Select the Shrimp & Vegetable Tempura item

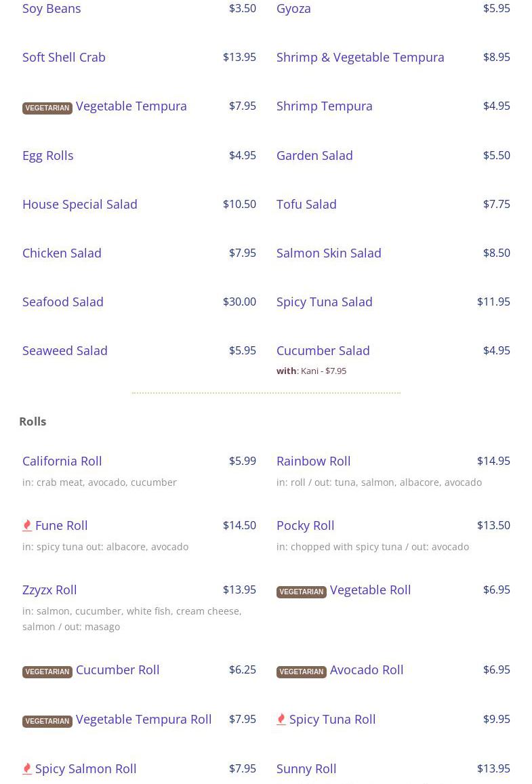(x=360, y=57)
